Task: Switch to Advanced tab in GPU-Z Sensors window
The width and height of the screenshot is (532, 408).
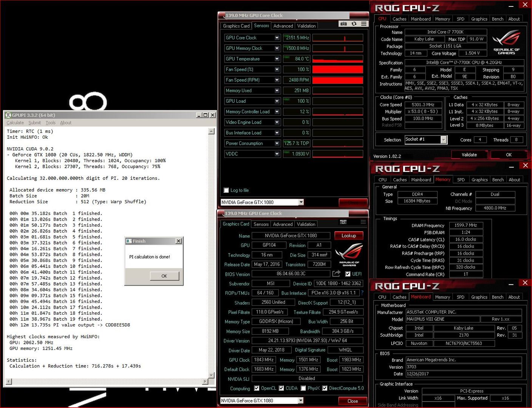Action: pyautogui.click(x=283, y=26)
